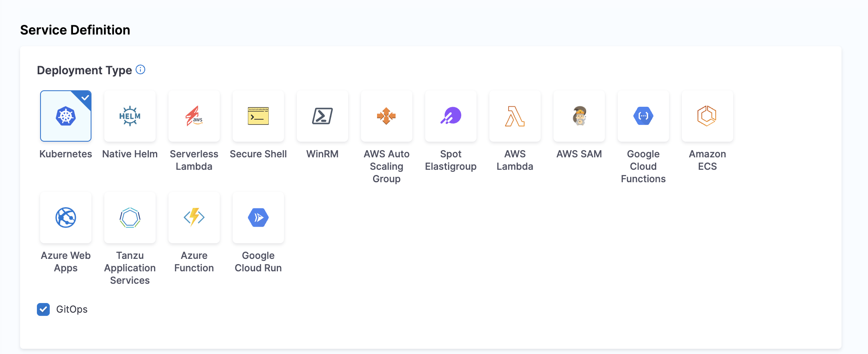Choose the Google Cloud Run icon
Screen dimensions: 868x354
(x=258, y=218)
